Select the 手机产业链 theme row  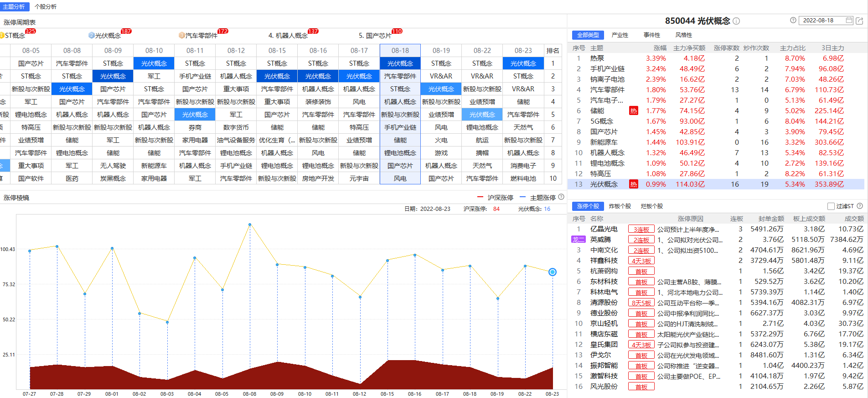716,69
